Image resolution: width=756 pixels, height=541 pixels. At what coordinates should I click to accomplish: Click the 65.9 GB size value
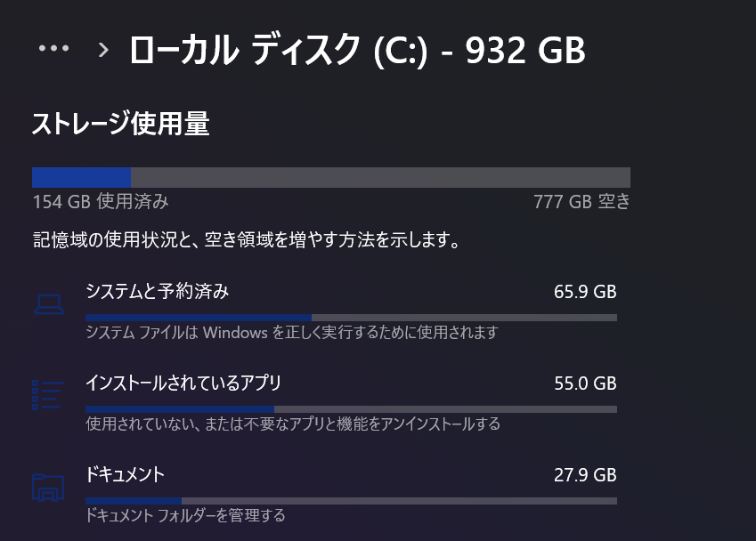pyautogui.click(x=585, y=292)
